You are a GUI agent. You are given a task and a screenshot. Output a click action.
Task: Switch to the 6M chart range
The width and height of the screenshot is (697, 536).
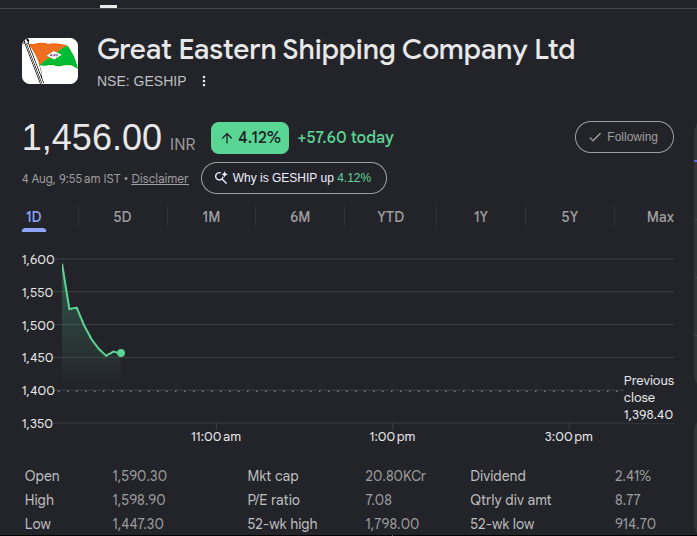[300, 217]
